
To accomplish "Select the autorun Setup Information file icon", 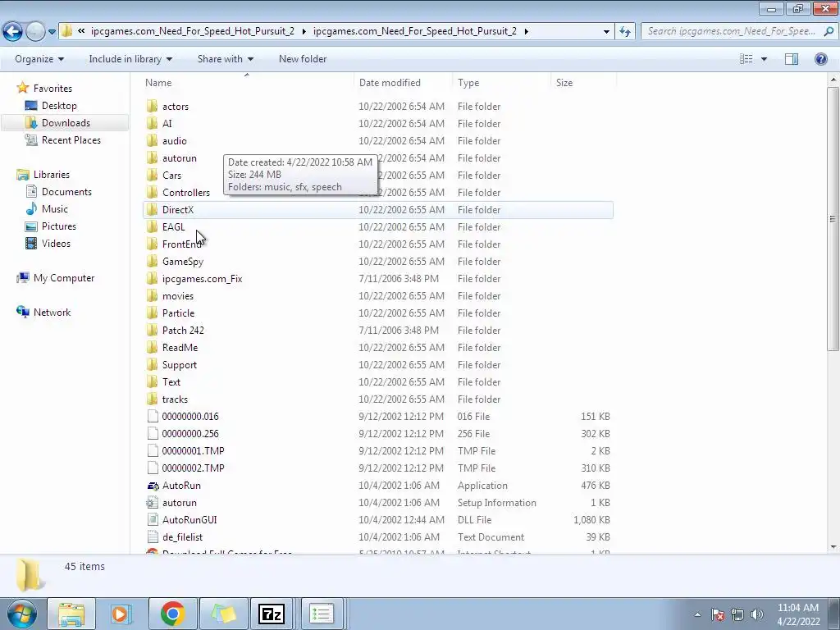I will 153,503.
